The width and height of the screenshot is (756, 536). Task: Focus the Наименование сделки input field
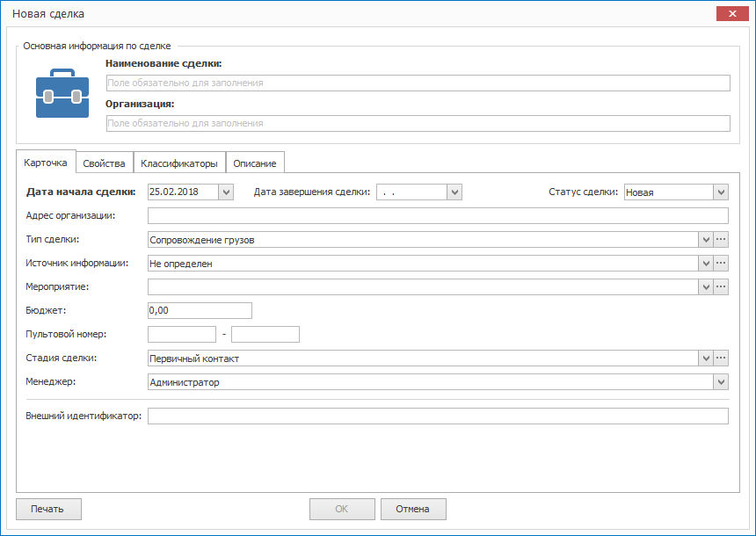click(x=418, y=83)
